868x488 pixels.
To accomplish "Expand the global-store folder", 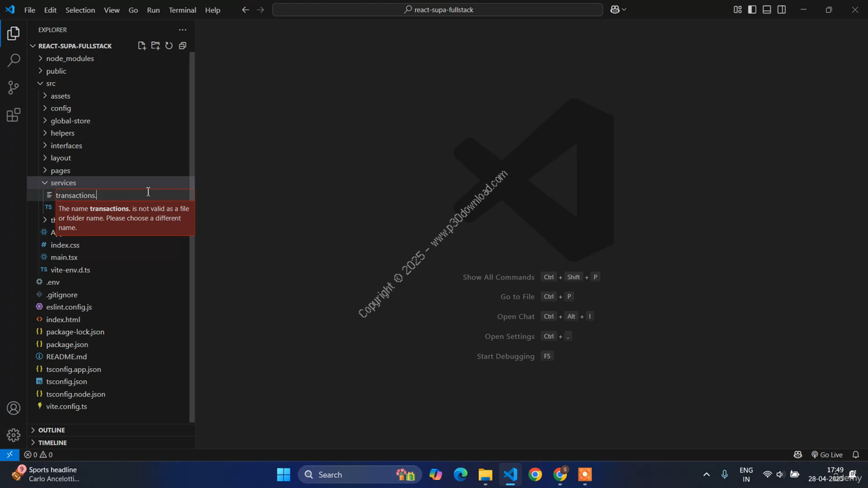I will coord(71,121).
